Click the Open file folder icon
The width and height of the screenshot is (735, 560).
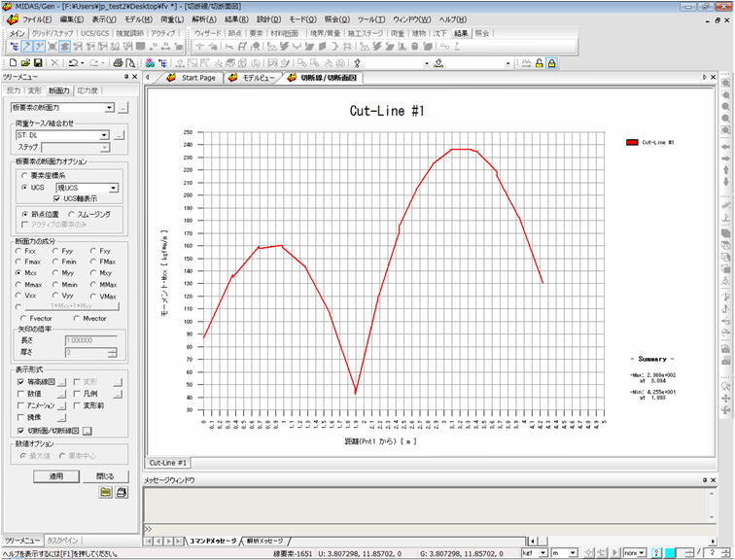tap(25, 63)
